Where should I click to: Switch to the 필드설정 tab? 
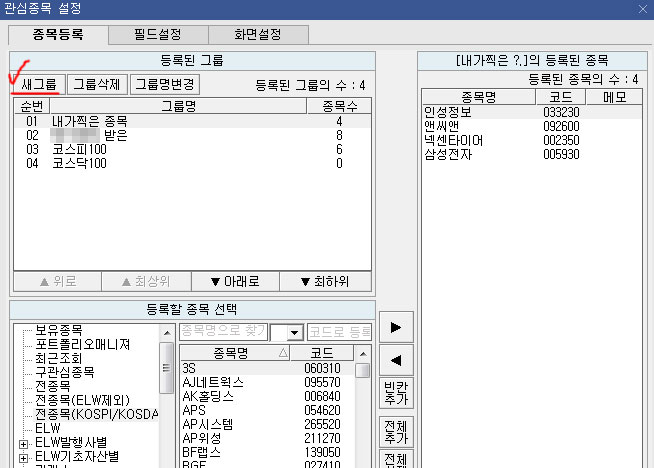coord(158,34)
